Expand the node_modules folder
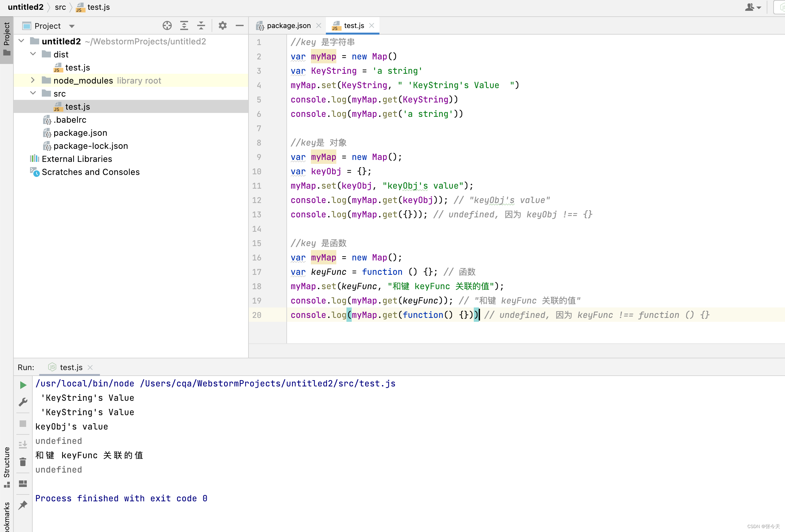The width and height of the screenshot is (785, 532). [x=33, y=80]
